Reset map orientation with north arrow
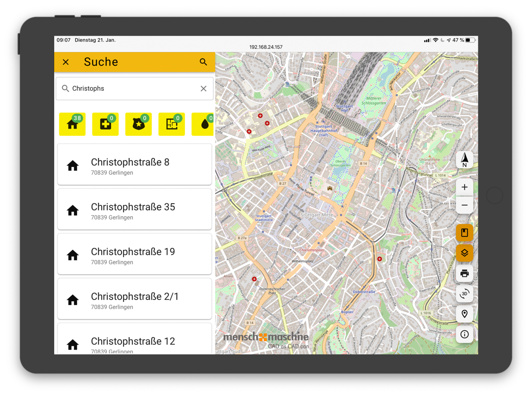Viewport: 532px width, 398px height. click(x=464, y=160)
